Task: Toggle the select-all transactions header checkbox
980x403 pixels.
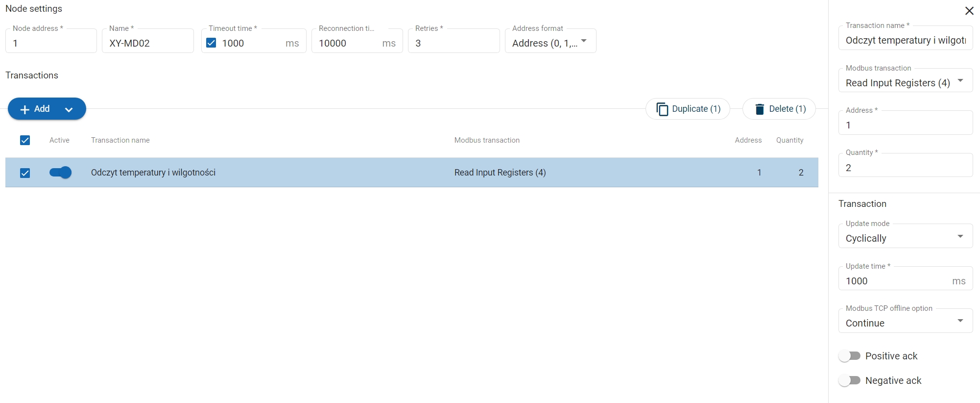Action: tap(25, 140)
